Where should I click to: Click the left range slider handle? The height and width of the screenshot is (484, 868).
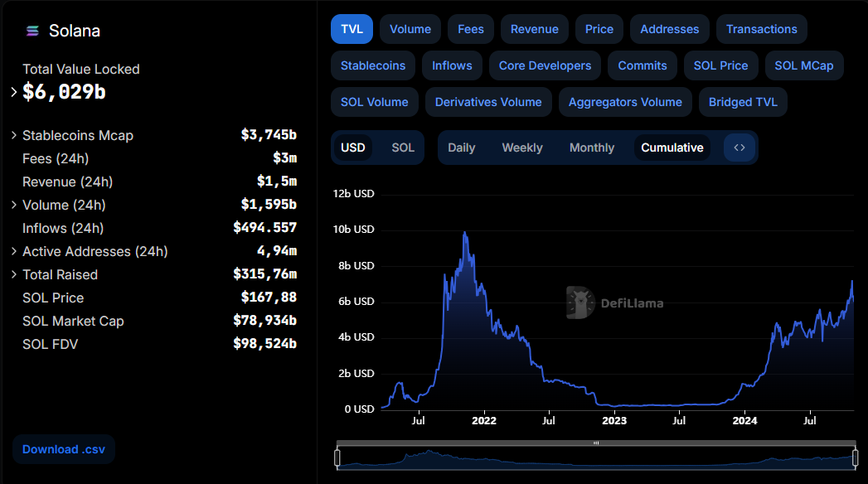coord(337,458)
